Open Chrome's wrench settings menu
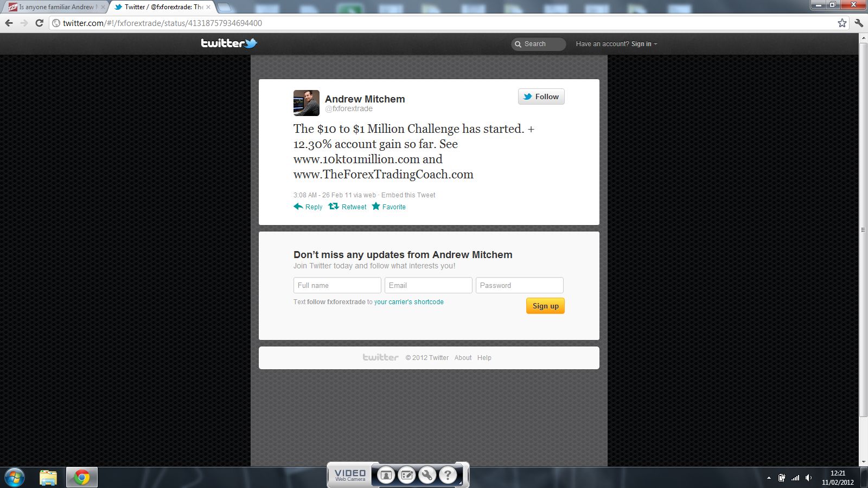 [859, 23]
